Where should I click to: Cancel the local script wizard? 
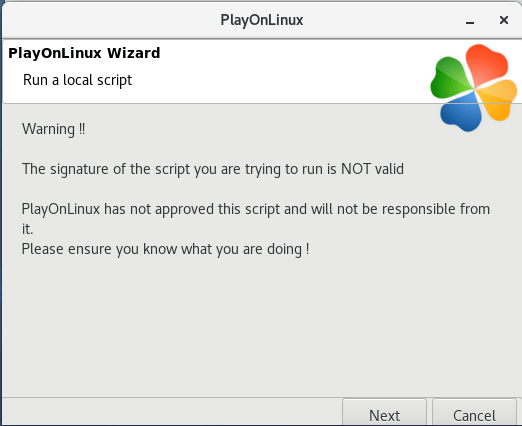[x=474, y=413]
